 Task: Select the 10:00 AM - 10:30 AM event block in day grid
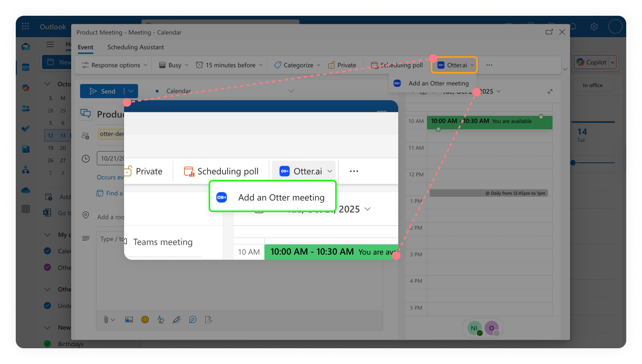(489, 123)
